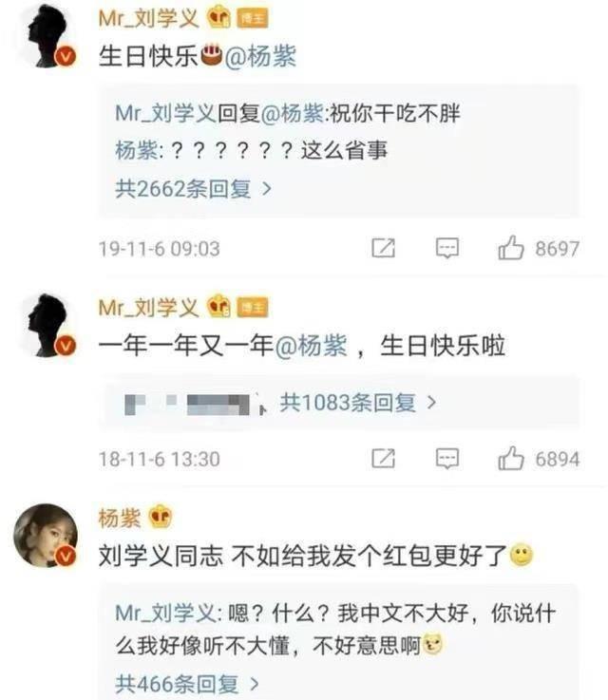Viewport: 608px width, 700px height.
Task: Expand 共1083条回复 replies
Action: tap(358, 403)
